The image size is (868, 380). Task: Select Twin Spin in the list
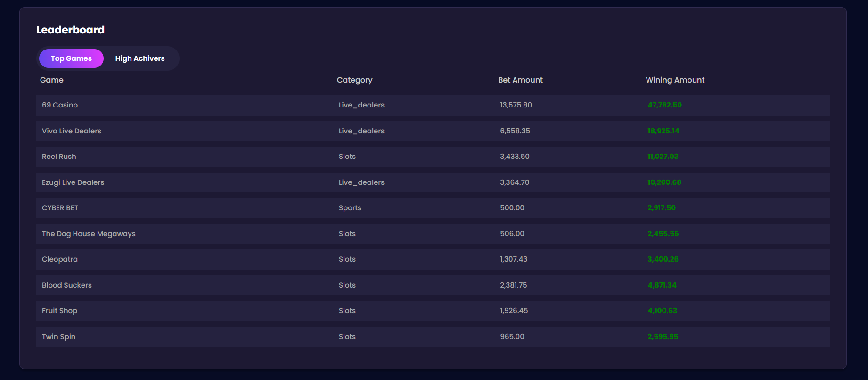click(x=59, y=337)
